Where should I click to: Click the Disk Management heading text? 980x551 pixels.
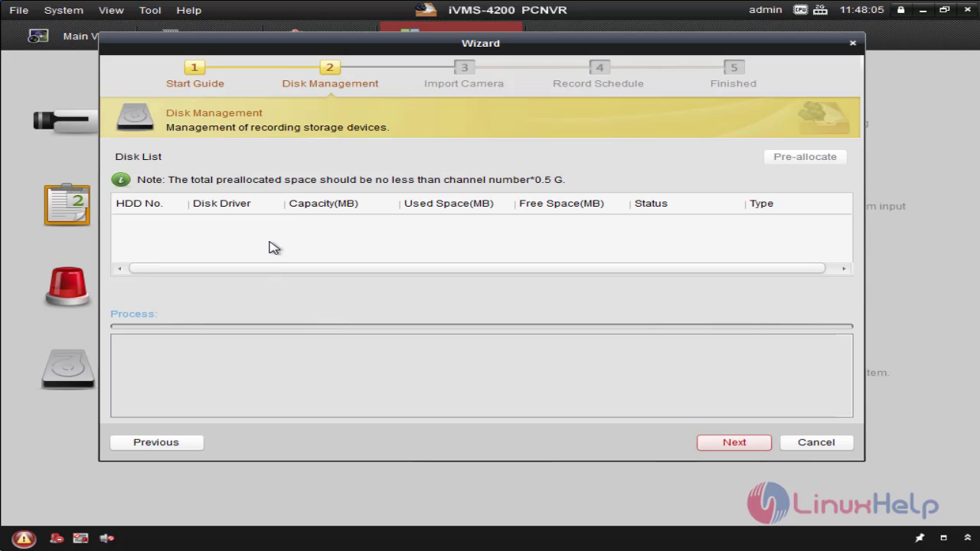pyautogui.click(x=214, y=112)
